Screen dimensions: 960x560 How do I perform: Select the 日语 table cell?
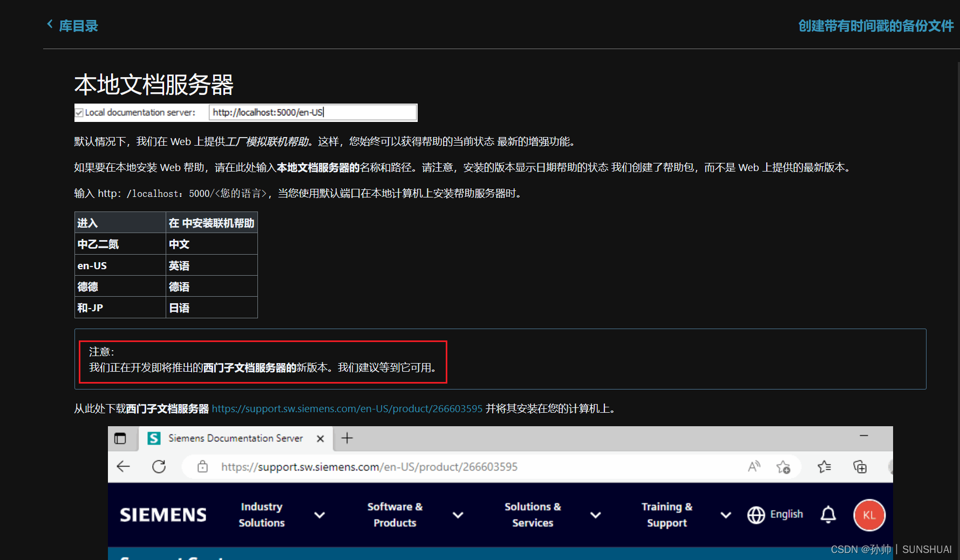(212, 308)
